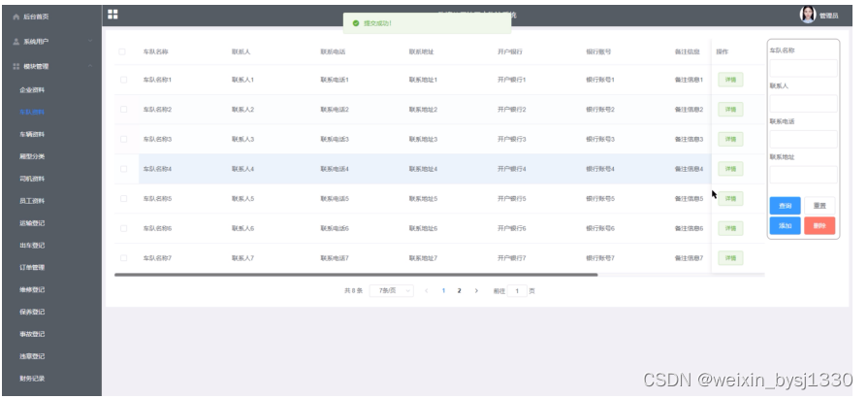Open the 7条/页 page size dropdown
This screenshot has height=399, width=868.
pyautogui.click(x=392, y=291)
